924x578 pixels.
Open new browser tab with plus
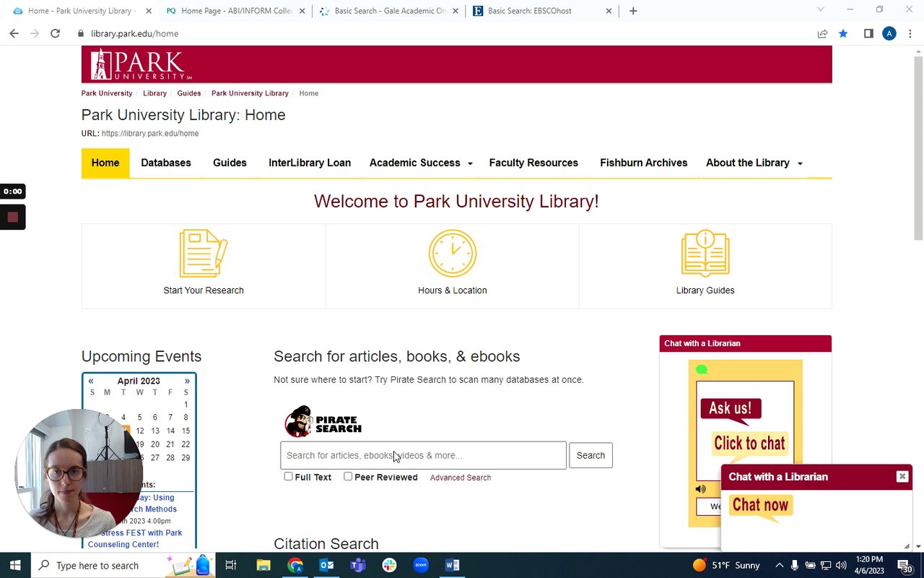[x=633, y=11]
